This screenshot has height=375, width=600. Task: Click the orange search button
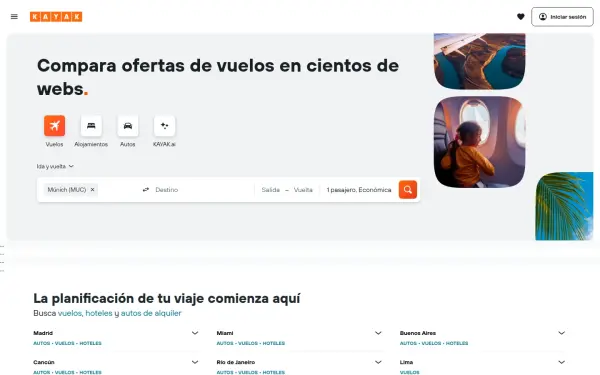(408, 190)
